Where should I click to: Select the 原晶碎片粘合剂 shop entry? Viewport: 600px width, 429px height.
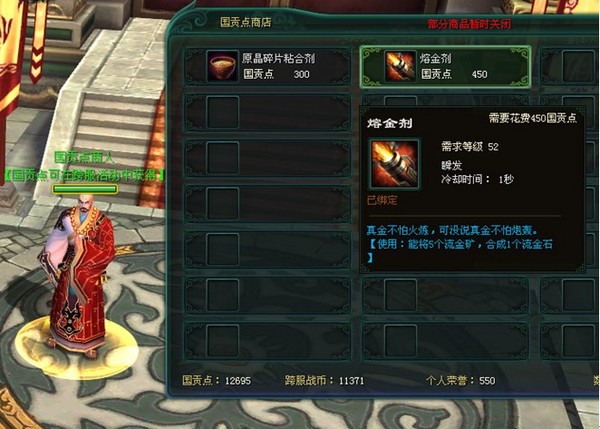267,67
